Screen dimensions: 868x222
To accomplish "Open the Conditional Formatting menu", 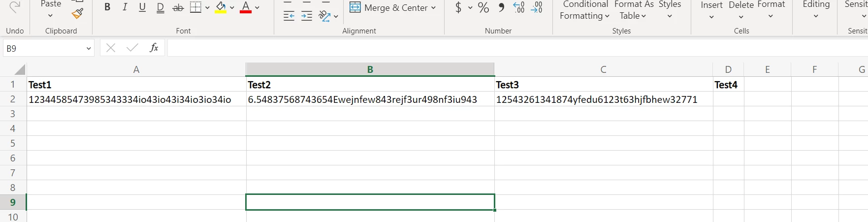I will tap(585, 10).
